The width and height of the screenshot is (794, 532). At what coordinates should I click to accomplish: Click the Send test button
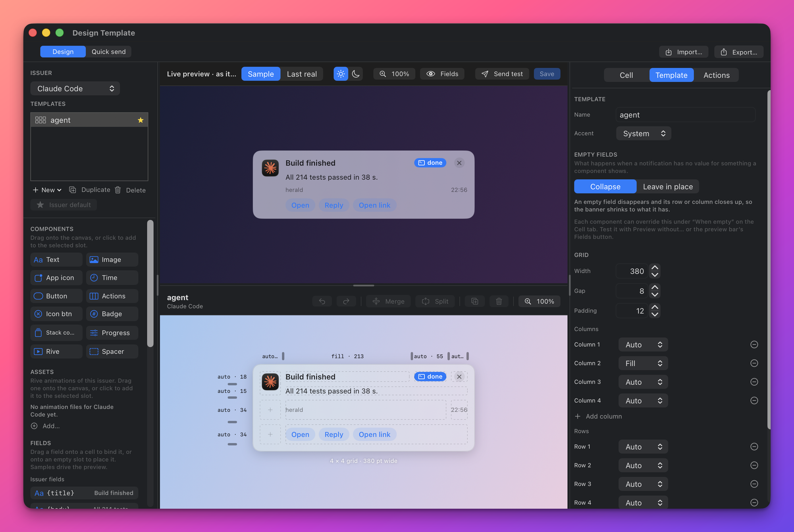point(502,74)
